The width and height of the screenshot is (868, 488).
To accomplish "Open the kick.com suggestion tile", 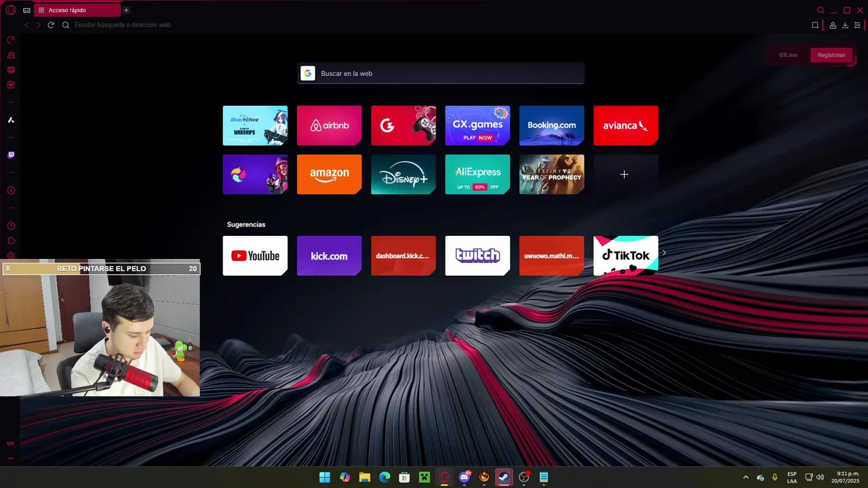I will (x=329, y=256).
